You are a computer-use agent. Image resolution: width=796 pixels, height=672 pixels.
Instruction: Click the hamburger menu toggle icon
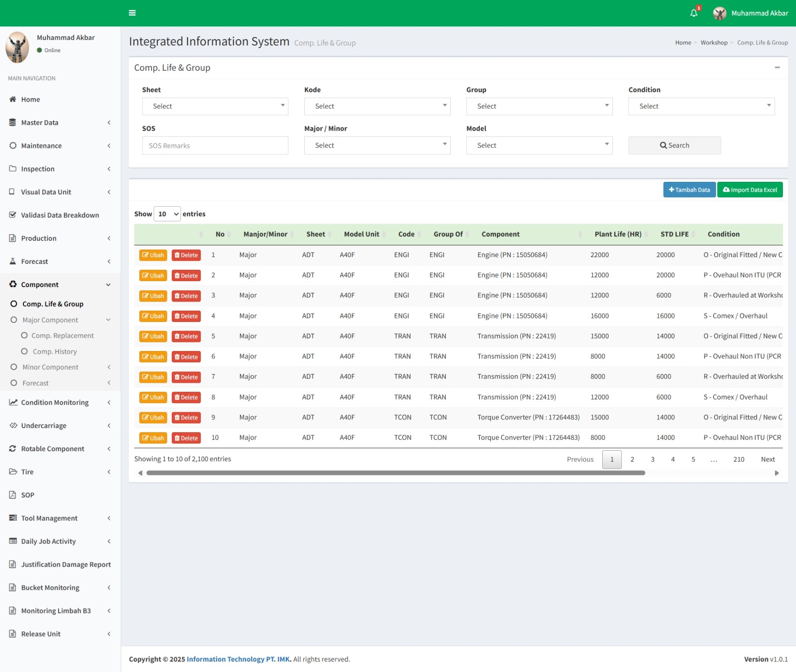132,13
